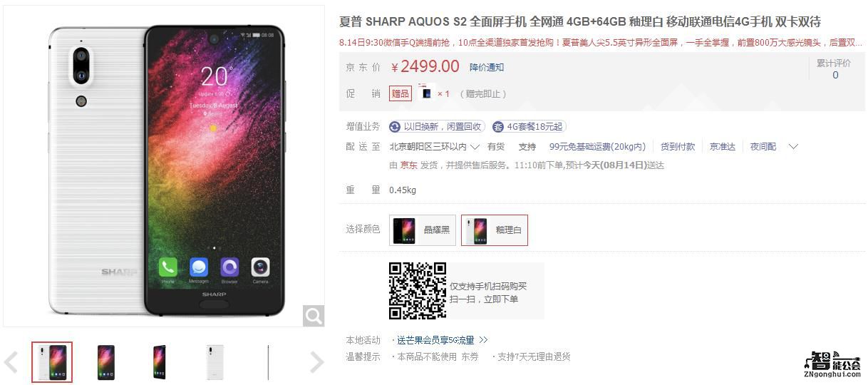Expand local activity link double chevron
Screen dimensions: 868x385
(x=484, y=340)
